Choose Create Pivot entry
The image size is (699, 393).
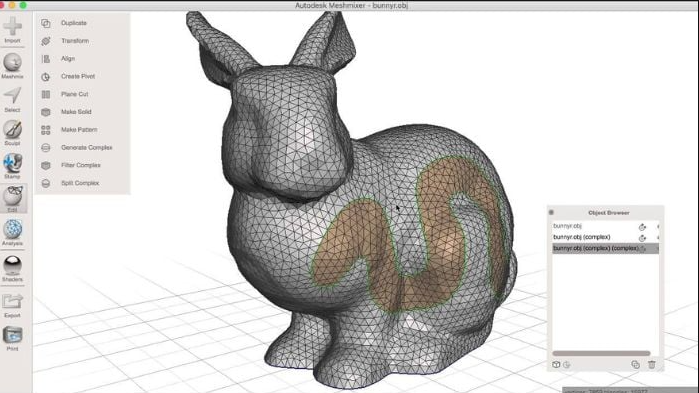[78, 76]
